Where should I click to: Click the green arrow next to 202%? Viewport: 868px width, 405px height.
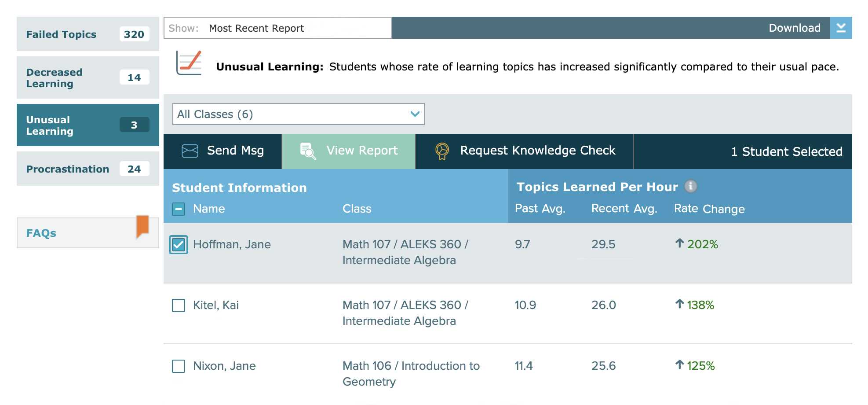pos(680,244)
